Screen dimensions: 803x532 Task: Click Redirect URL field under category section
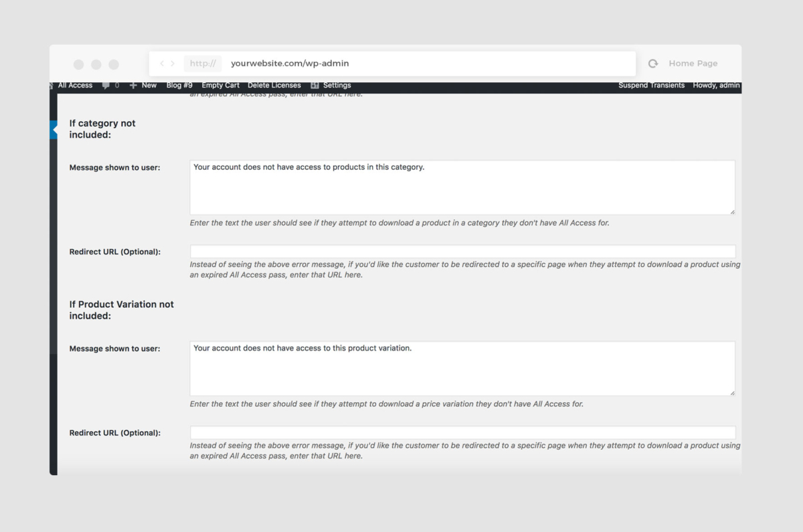point(462,252)
